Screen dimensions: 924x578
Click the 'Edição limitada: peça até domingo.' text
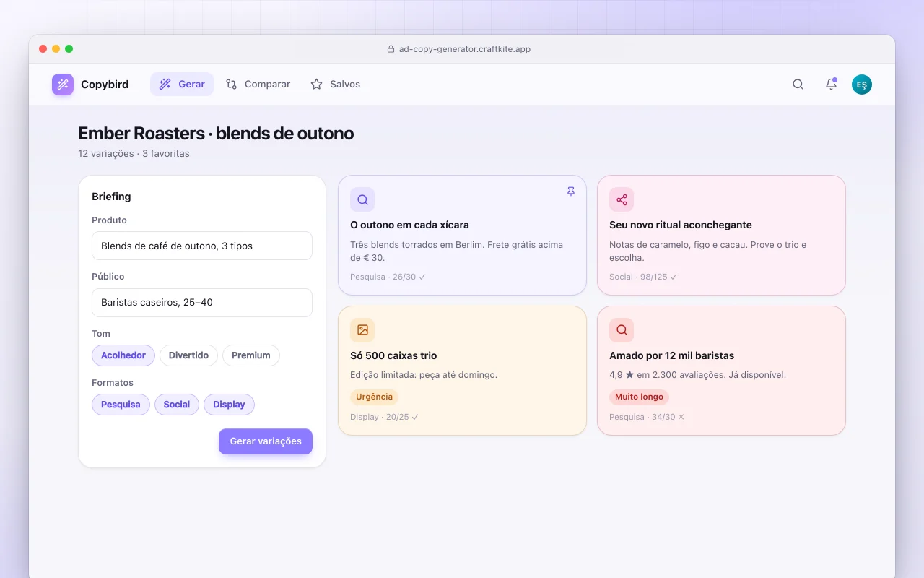point(424,375)
